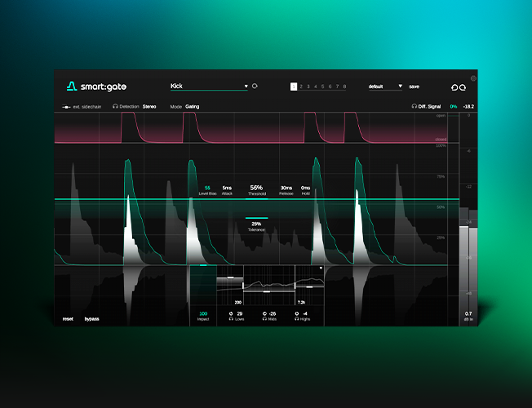Click the 55 Level Bias value
The image size is (532, 408).
(x=207, y=188)
